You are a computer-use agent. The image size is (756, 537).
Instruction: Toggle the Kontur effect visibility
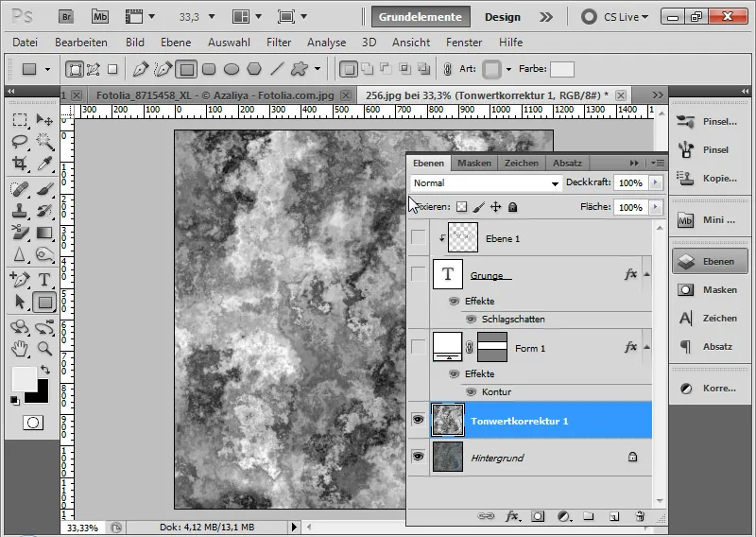(471, 391)
